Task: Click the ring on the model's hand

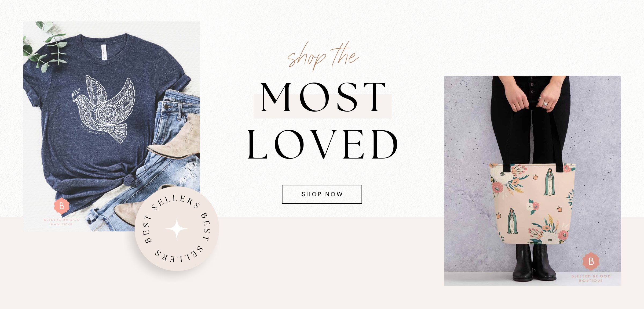Action: (x=546, y=104)
